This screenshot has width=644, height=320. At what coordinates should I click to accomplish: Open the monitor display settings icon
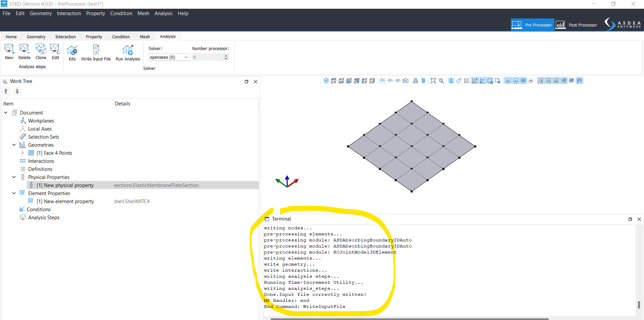pos(451,81)
